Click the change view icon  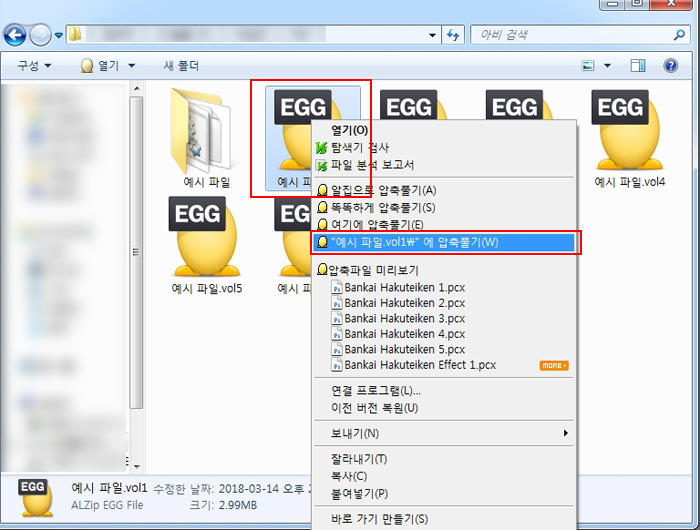click(588, 66)
